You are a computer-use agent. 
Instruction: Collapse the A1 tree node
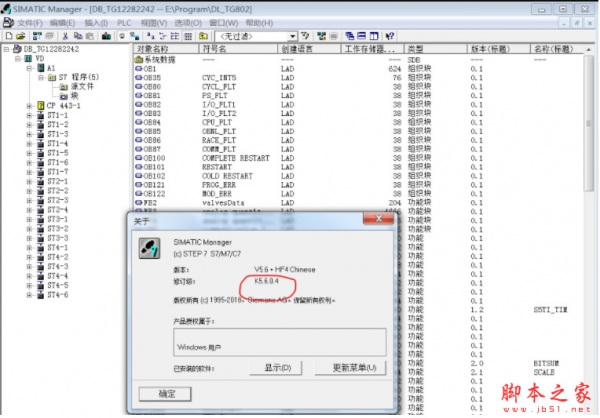click(x=29, y=68)
